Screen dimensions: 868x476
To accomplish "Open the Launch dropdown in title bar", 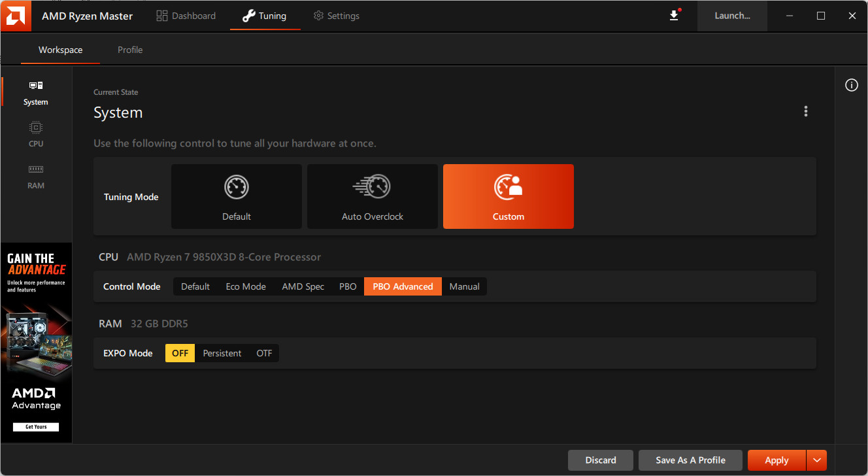I will pyautogui.click(x=732, y=16).
